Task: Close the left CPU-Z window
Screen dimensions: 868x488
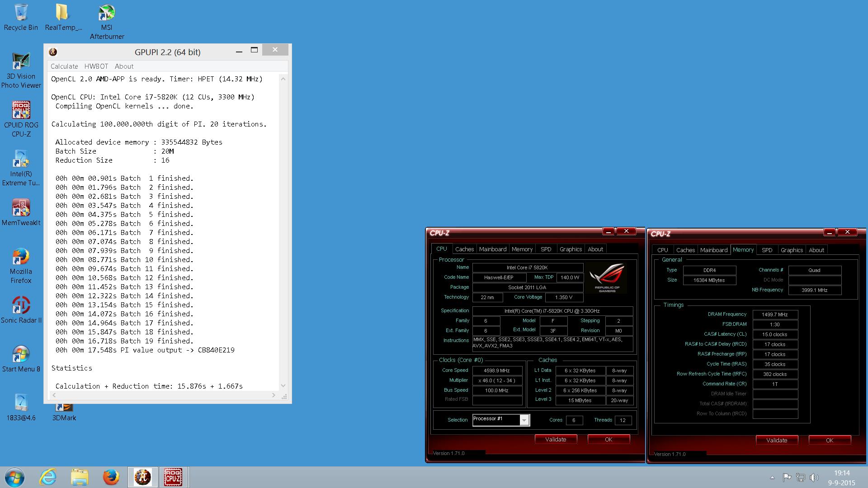Action: pyautogui.click(x=626, y=231)
